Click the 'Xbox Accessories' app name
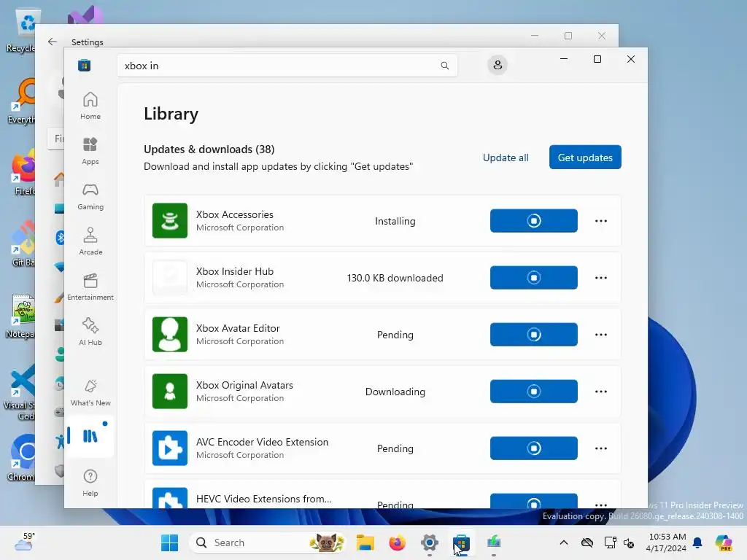This screenshot has height=560, width=747. 235,215
